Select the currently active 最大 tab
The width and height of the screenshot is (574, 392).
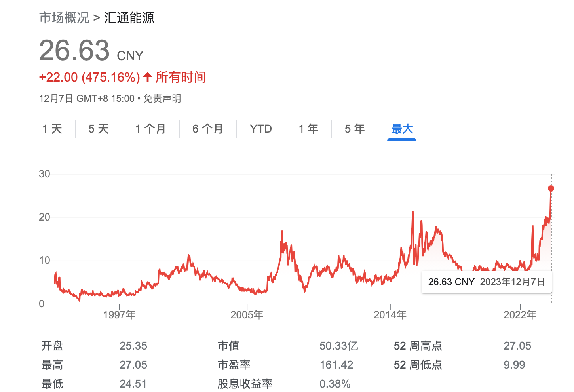coord(402,129)
